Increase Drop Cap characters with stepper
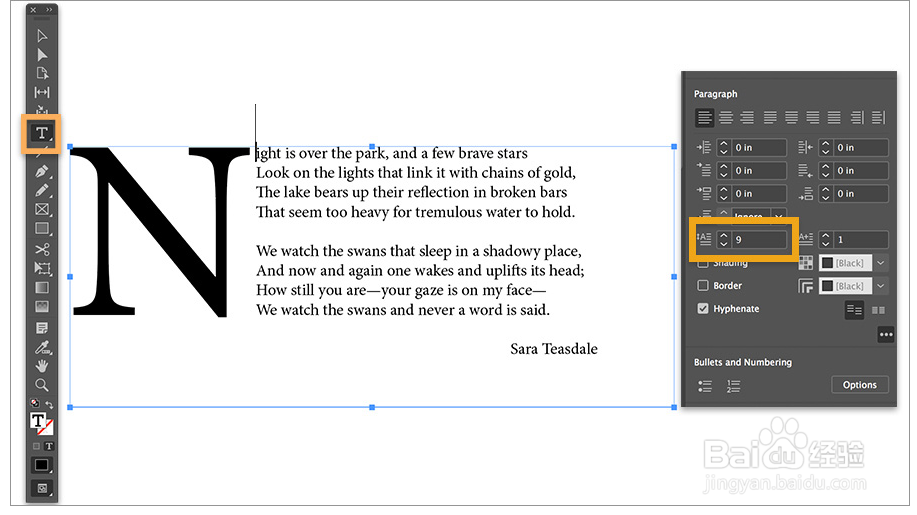The width and height of the screenshot is (917, 515). pos(826,236)
